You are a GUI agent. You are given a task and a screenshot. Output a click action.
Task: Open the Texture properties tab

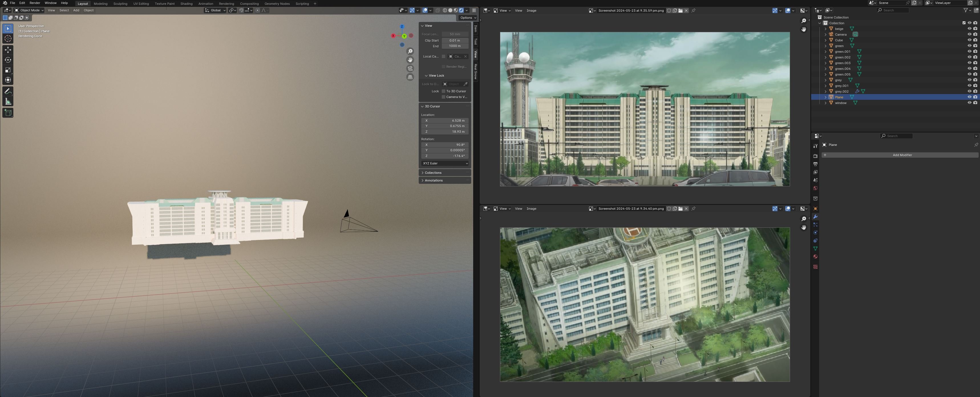pyautogui.click(x=815, y=267)
